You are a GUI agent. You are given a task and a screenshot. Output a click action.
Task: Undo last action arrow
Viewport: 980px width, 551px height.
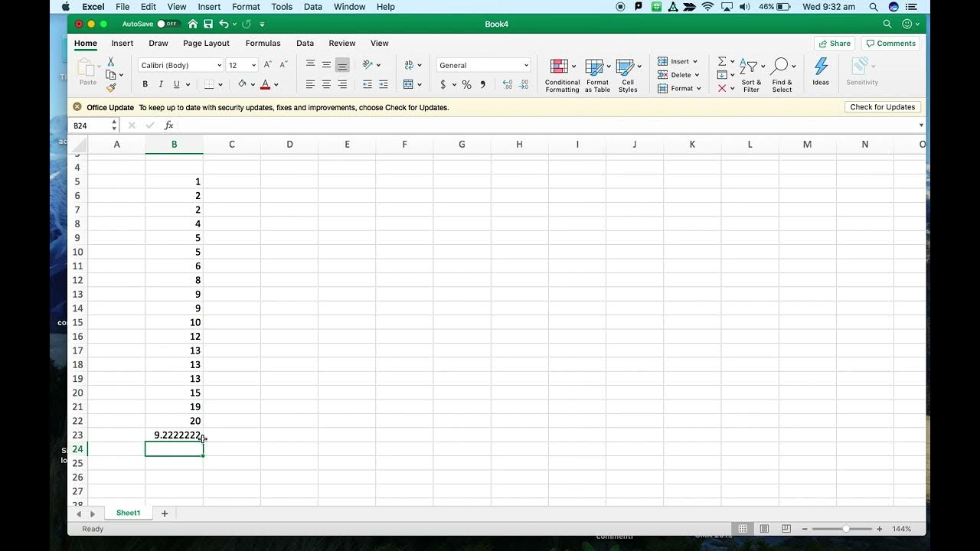(224, 24)
